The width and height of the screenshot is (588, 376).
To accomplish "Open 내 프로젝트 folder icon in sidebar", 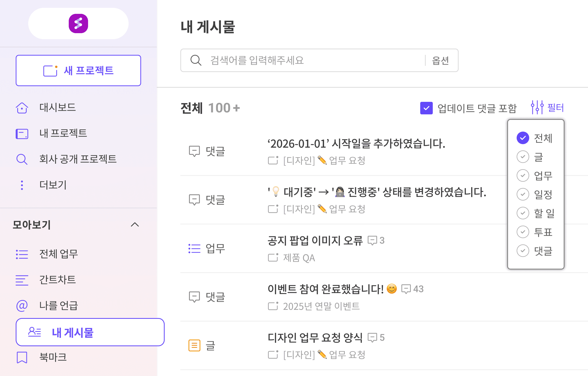I will coord(22,134).
